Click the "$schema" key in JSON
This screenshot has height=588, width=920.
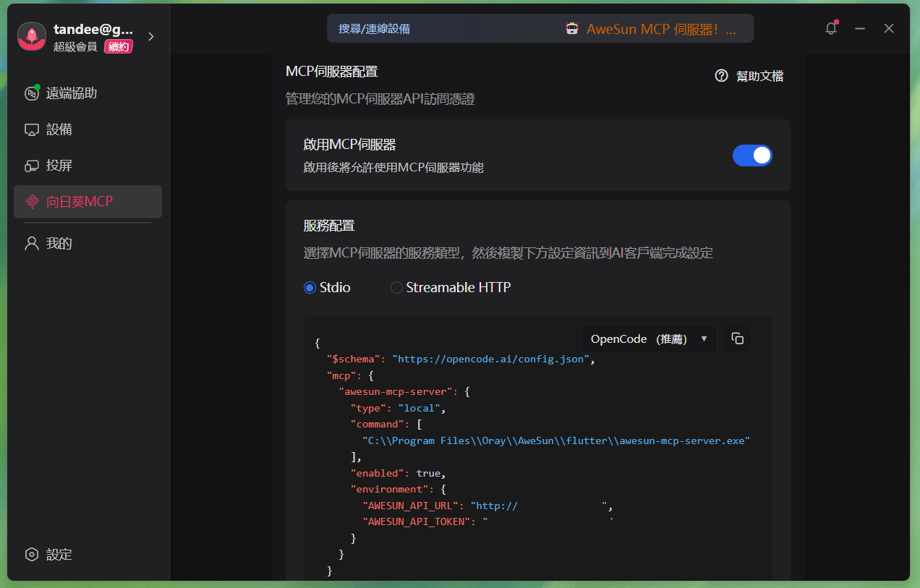pos(354,359)
